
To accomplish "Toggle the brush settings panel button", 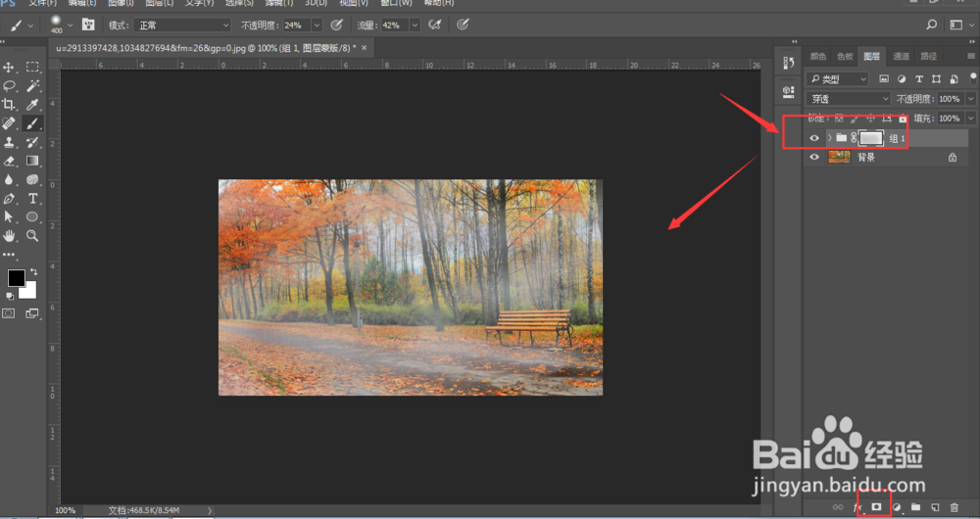I will pos(88,25).
